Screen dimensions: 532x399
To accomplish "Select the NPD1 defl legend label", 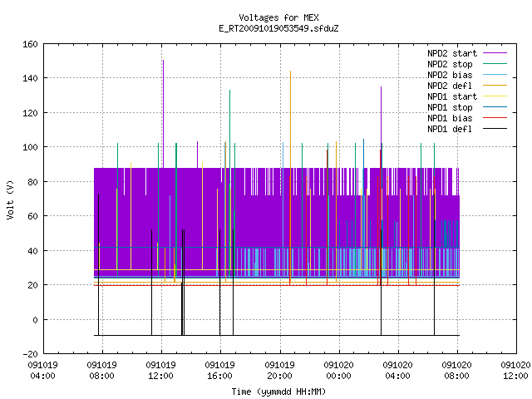I will point(450,129).
